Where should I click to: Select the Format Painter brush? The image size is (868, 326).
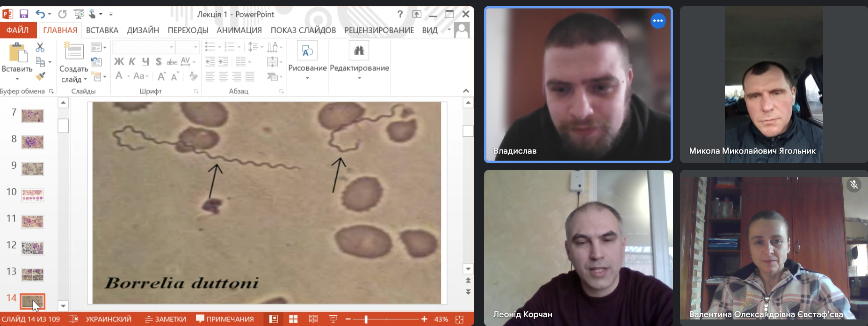tap(41, 76)
